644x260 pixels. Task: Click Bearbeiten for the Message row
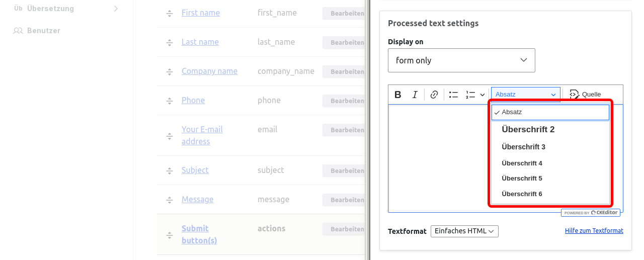pos(344,200)
